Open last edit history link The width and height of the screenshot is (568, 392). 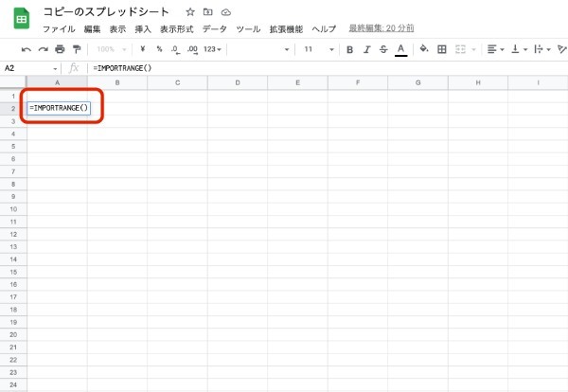[x=382, y=28]
